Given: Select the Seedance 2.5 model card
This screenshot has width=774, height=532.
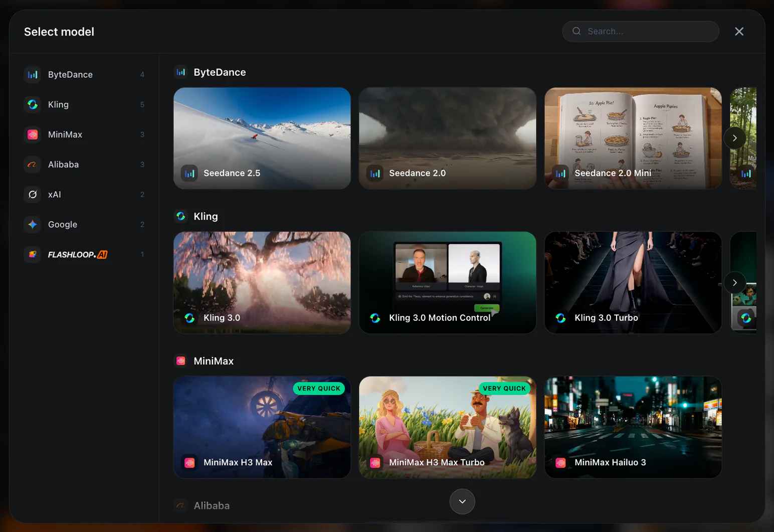Looking at the screenshot, I should tap(262, 138).
